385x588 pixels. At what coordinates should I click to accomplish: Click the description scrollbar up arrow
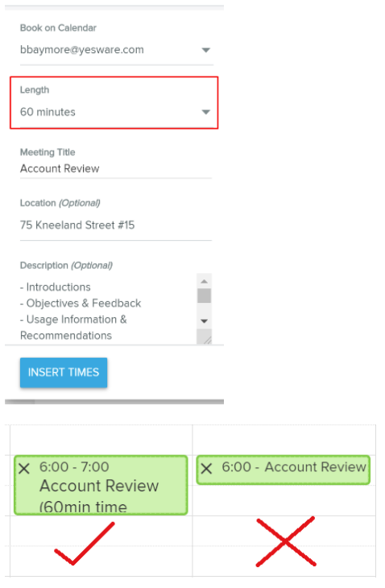click(x=204, y=281)
